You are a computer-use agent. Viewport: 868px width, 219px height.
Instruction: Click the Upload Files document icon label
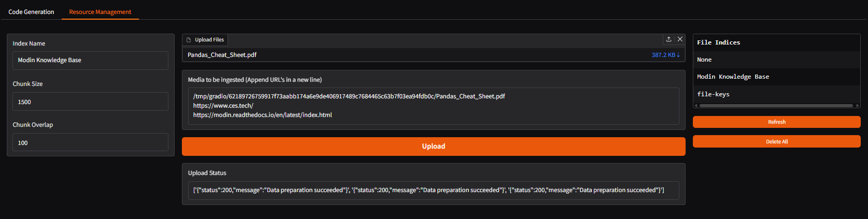(205, 40)
